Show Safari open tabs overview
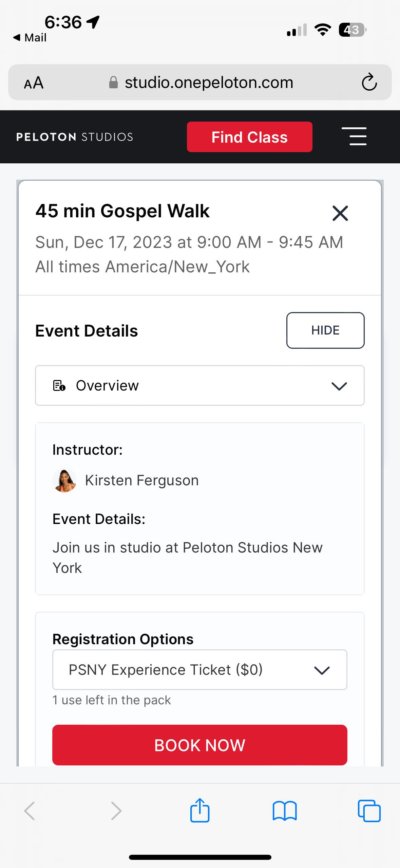The image size is (400, 868). point(369,811)
